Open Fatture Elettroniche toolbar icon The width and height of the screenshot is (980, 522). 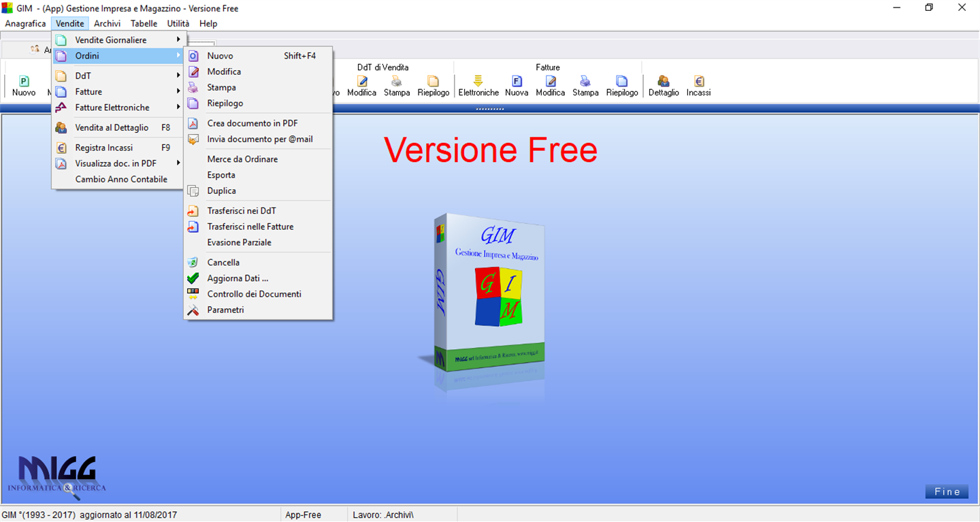478,86
